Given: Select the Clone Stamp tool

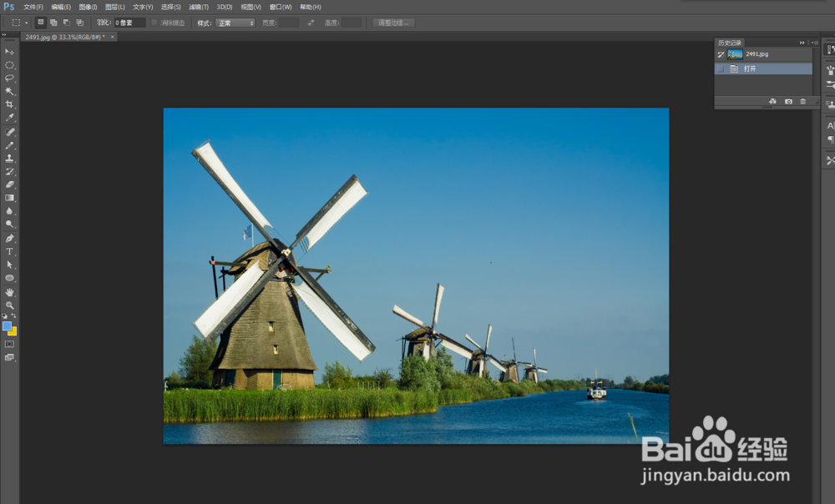Looking at the screenshot, I should point(9,159).
